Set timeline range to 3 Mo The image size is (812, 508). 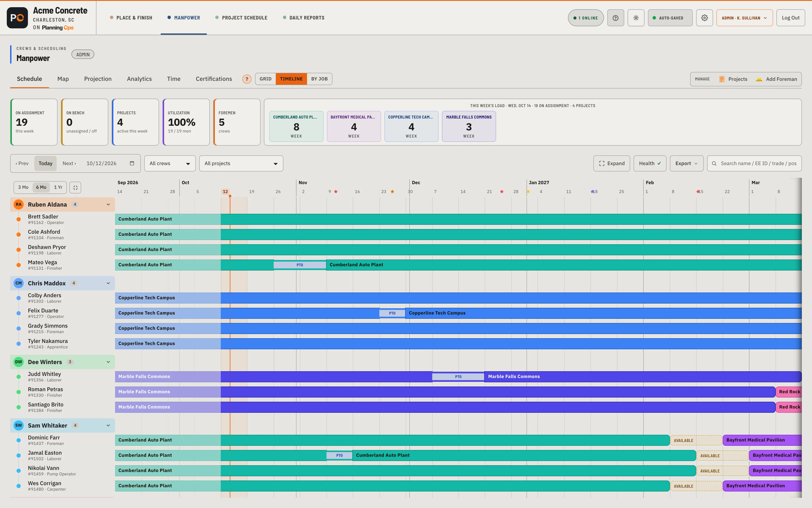coord(23,188)
